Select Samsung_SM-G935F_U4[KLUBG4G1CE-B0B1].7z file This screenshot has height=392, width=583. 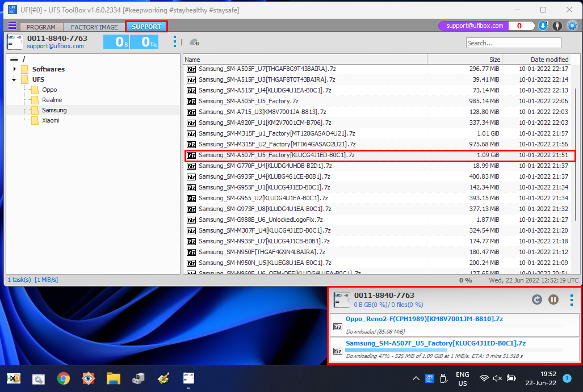[x=377, y=176]
